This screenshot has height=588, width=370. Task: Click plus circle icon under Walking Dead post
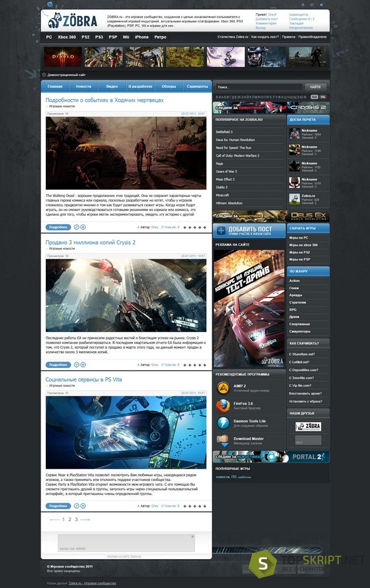tap(84, 227)
